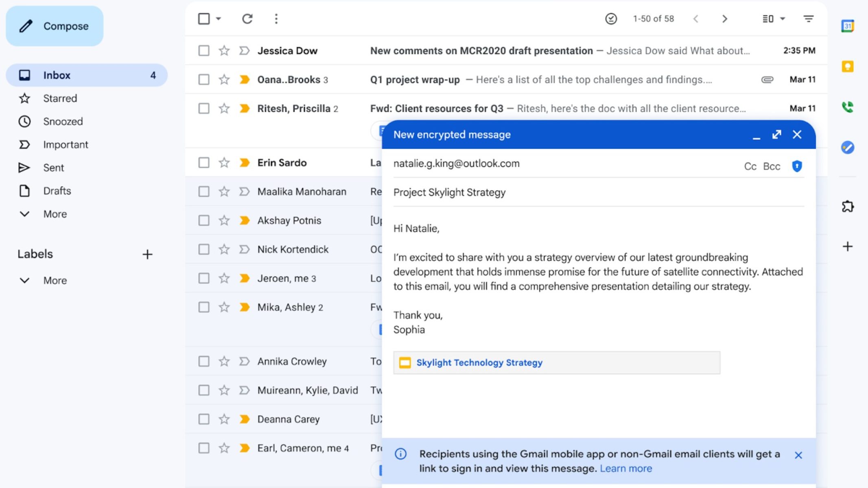Toggle the importance marker on Nick Kortendick's email

click(x=244, y=249)
